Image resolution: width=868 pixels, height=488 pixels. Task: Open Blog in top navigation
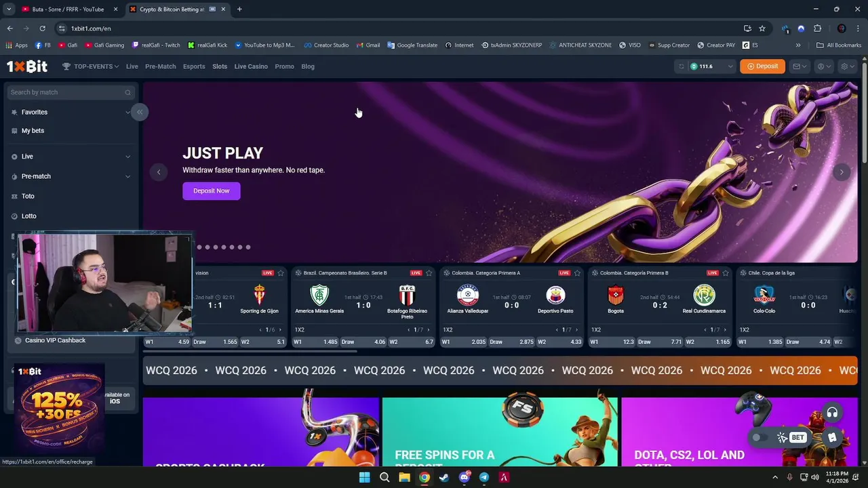[x=308, y=66]
